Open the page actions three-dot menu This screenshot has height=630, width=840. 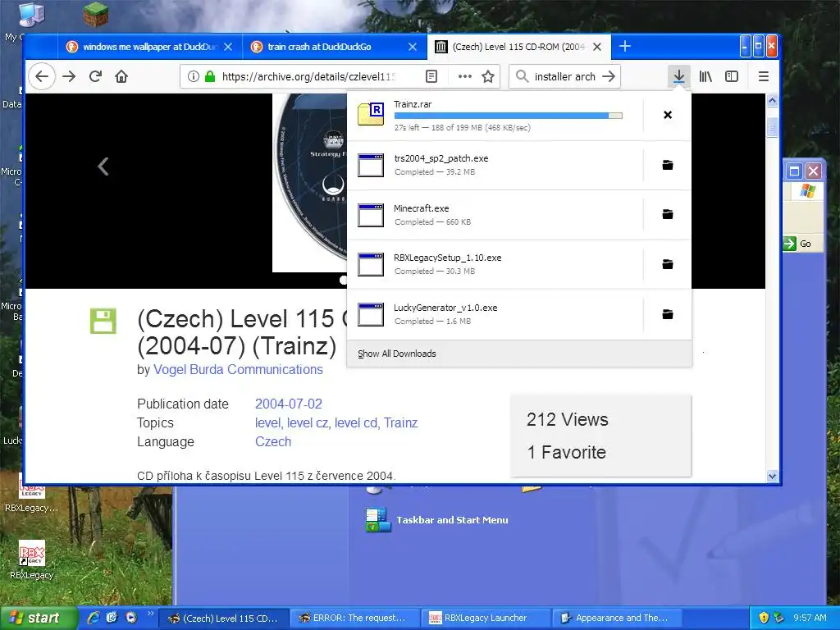click(465, 76)
